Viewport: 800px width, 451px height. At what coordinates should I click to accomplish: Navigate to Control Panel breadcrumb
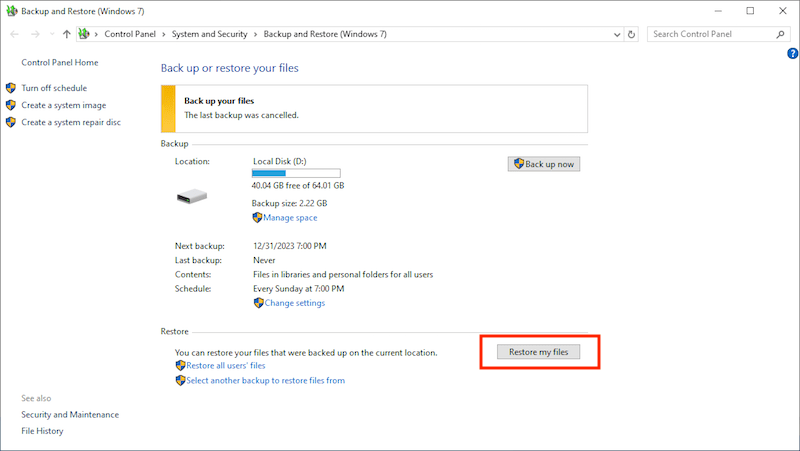130,34
